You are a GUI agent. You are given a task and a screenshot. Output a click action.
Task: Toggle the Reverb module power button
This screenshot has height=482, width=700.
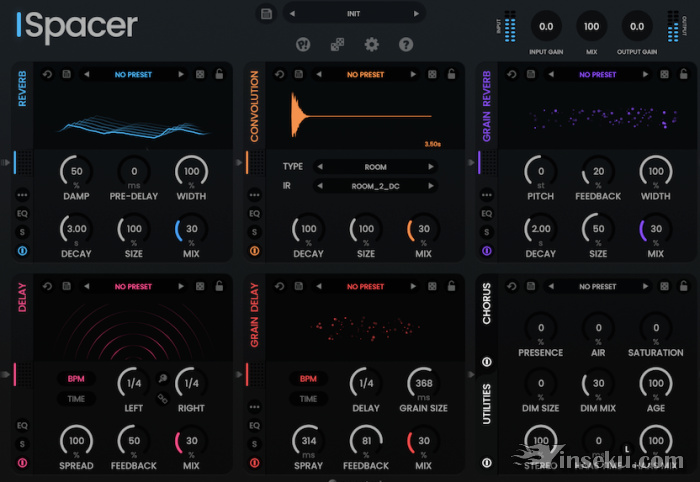click(22, 251)
